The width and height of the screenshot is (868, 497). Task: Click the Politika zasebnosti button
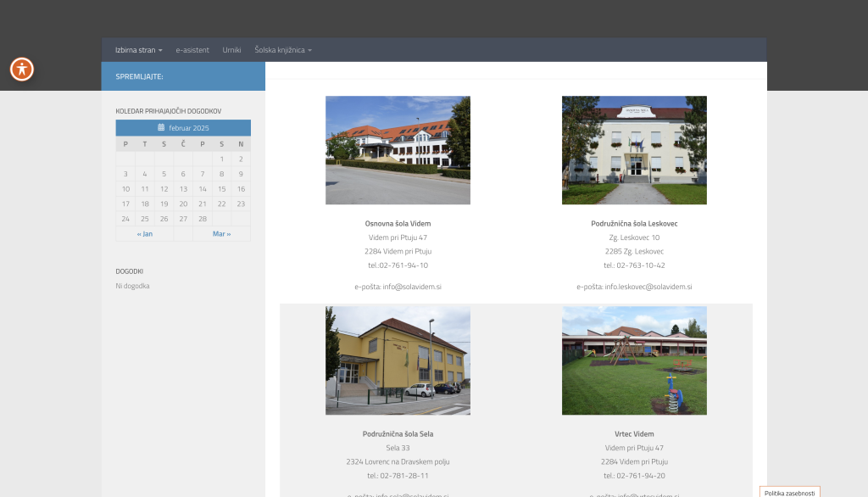[790, 493]
